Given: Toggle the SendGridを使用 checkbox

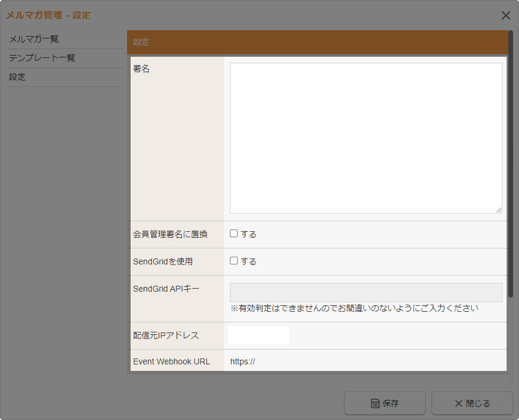Looking at the screenshot, I should click(x=233, y=261).
